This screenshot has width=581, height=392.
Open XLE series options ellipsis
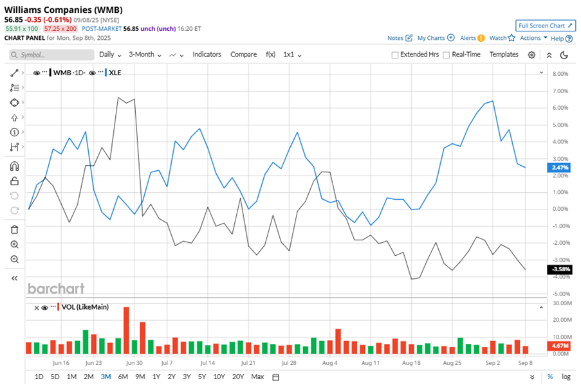[100, 72]
